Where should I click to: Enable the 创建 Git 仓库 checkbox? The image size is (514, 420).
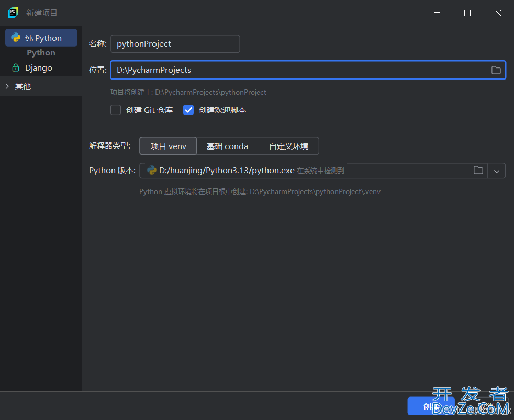[116, 110]
